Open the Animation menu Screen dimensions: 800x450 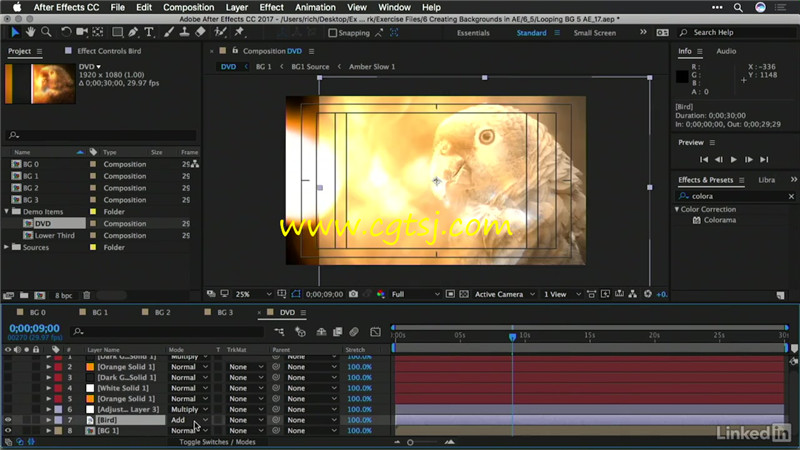315,7
